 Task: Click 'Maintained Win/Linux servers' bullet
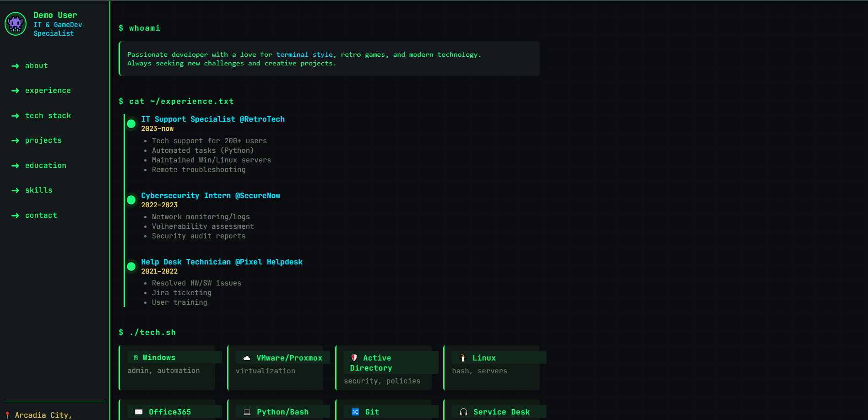(x=212, y=160)
